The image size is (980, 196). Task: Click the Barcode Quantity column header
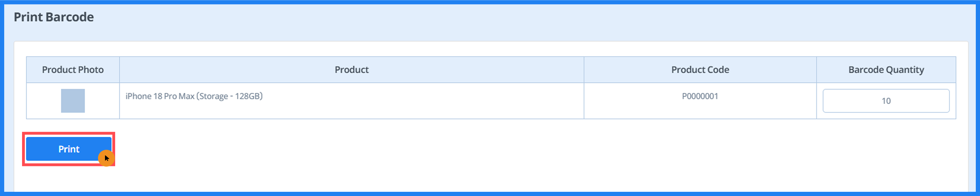tap(885, 70)
